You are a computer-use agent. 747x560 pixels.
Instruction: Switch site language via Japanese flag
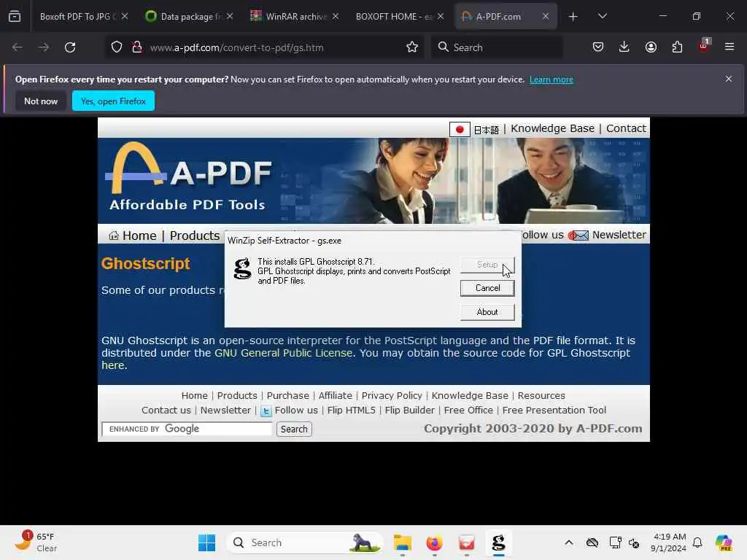460,130
